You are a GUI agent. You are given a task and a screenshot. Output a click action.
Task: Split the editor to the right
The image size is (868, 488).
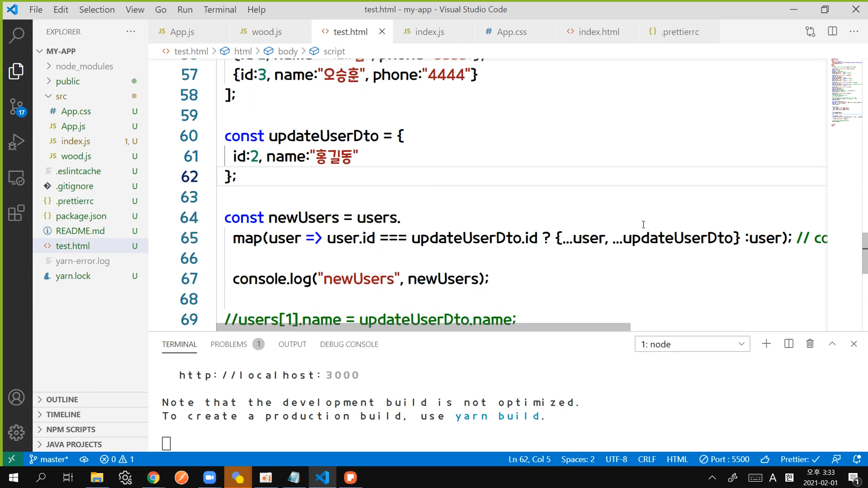832,31
